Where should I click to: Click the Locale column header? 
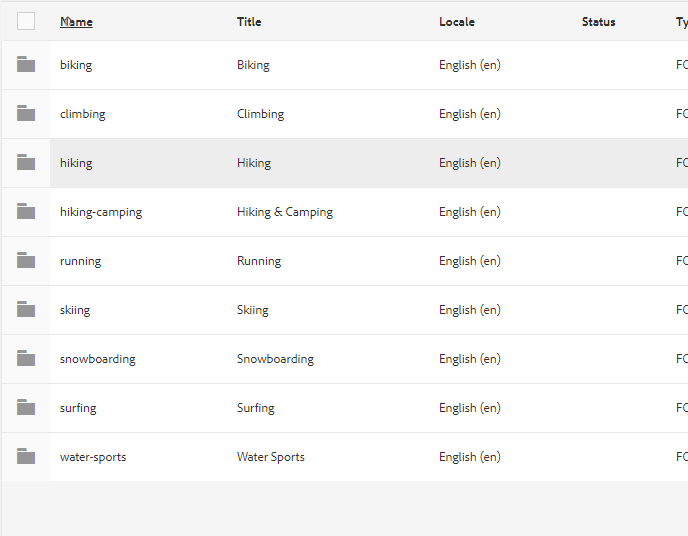click(457, 22)
